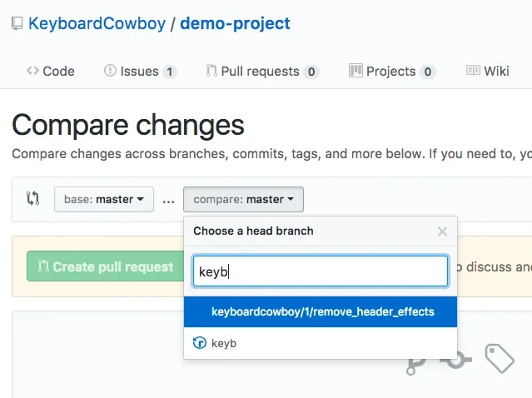The width and height of the screenshot is (532, 398).
Task: Click the commit icon below the popup
Action: 455,360
